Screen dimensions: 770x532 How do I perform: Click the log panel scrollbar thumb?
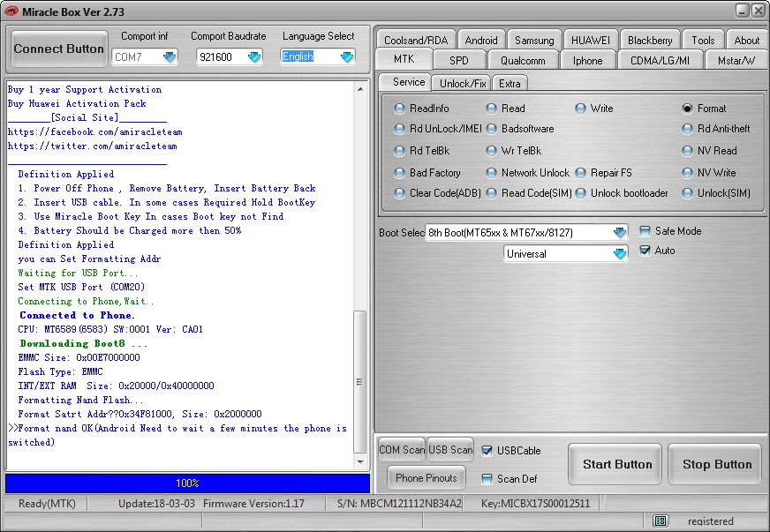pos(360,382)
